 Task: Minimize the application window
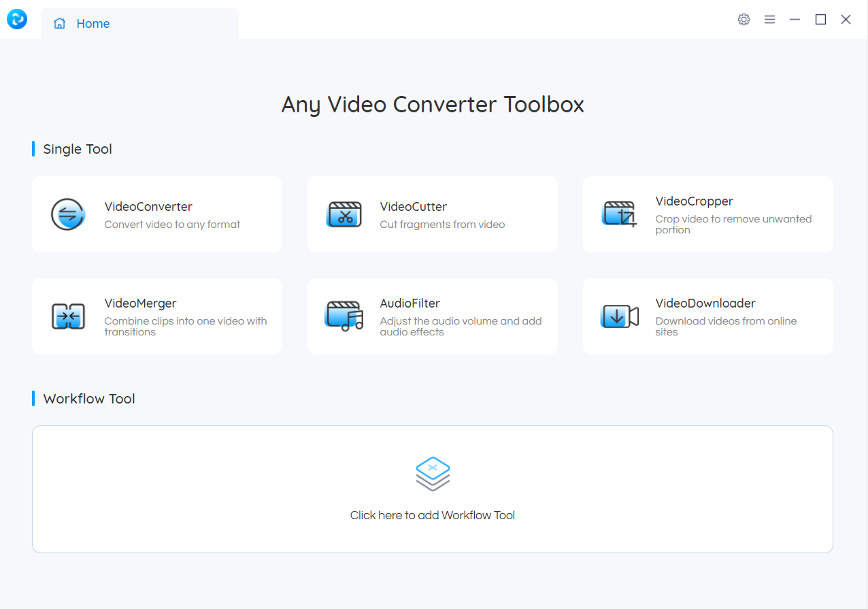point(795,20)
